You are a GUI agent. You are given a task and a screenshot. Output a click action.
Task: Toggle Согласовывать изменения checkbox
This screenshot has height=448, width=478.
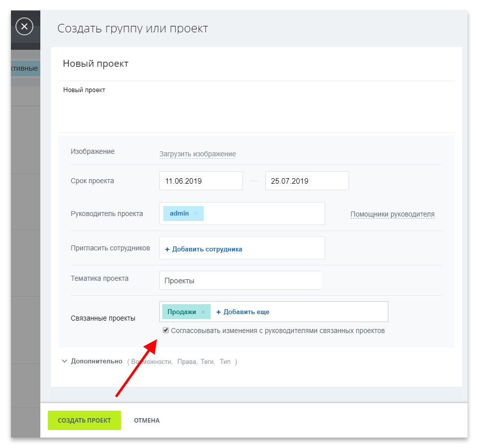(166, 330)
